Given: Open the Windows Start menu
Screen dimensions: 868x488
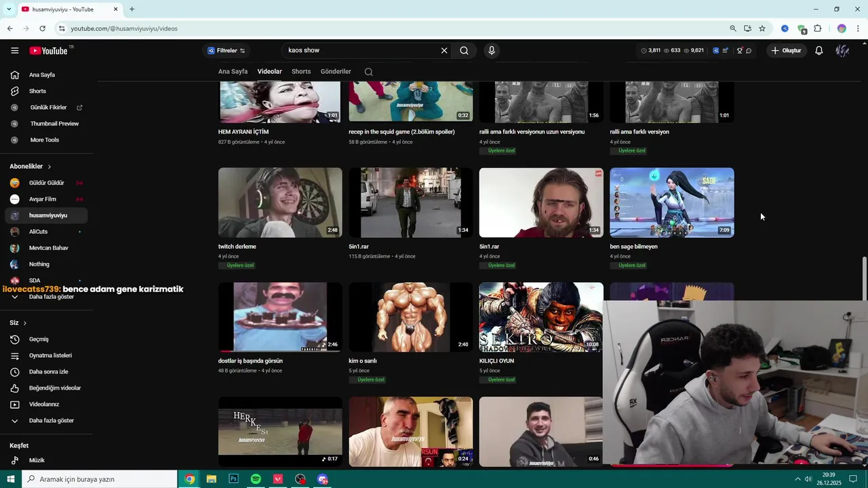Looking at the screenshot, I should pos(11,479).
